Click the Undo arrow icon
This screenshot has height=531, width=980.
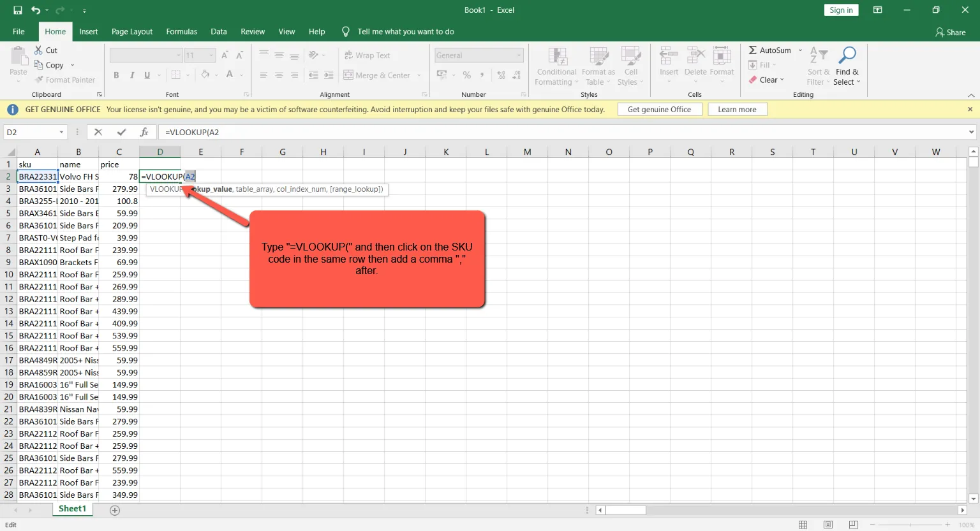(36, 10)
